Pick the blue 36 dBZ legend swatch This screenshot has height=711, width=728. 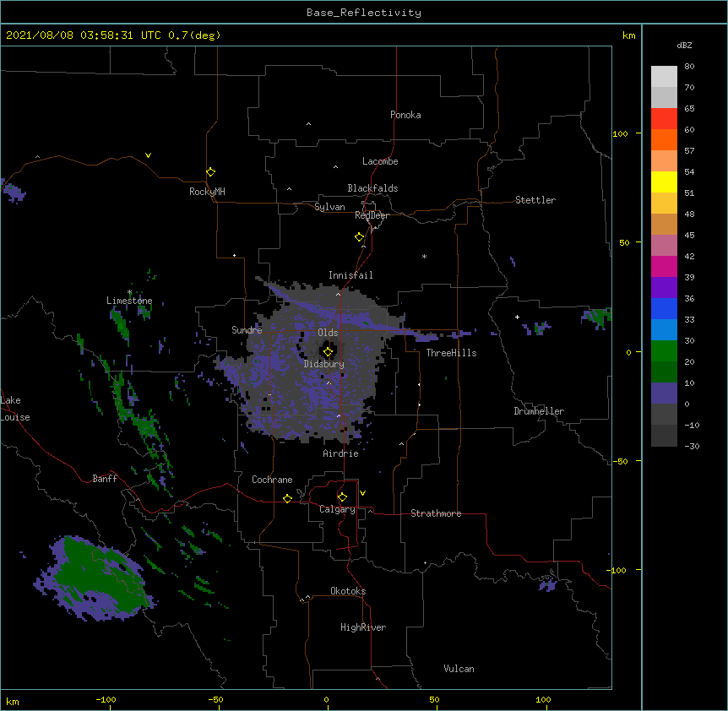pyautogui.click(x=664, y=308)
